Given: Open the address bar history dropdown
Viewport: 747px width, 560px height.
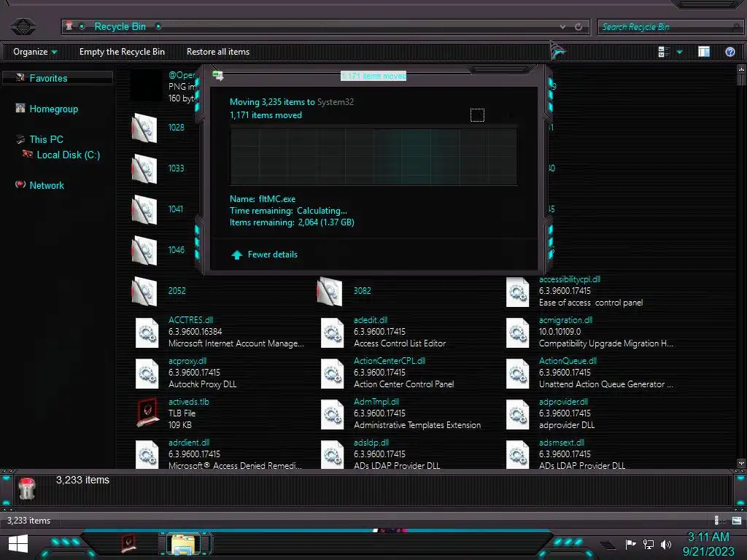Looking at the screenshot, I should pyautogui.click(x=563, y=27).
